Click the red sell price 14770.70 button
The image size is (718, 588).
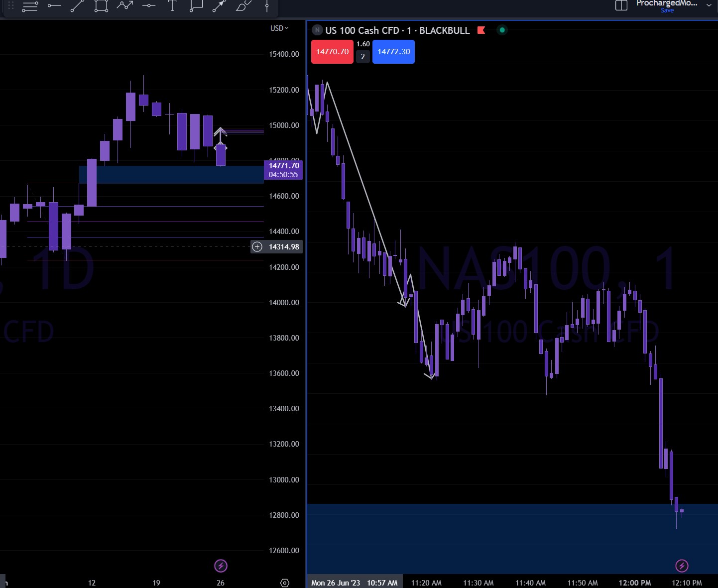[x=332, y=52]
